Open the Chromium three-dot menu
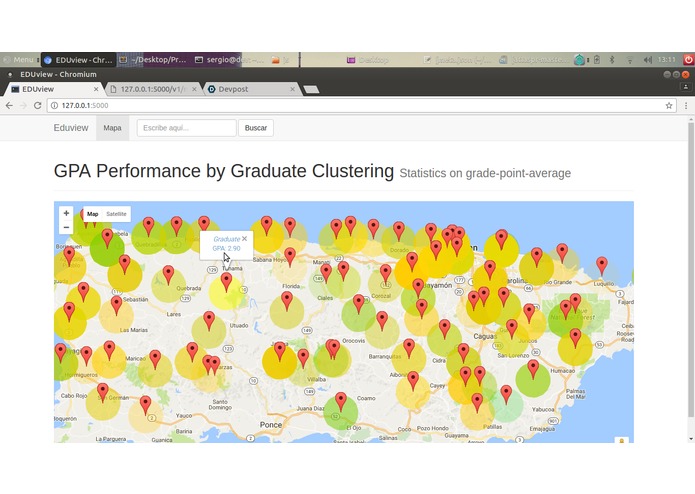 click(x=686, y=105)
